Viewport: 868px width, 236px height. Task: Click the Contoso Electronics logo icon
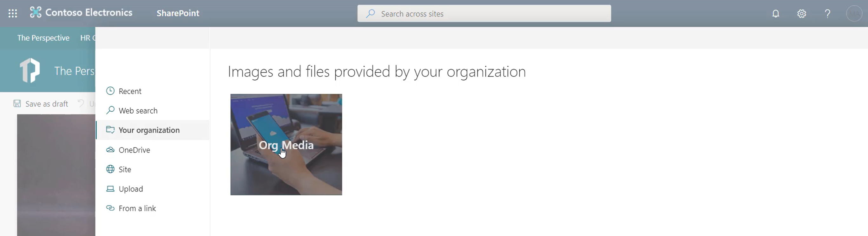coord(36,12)
